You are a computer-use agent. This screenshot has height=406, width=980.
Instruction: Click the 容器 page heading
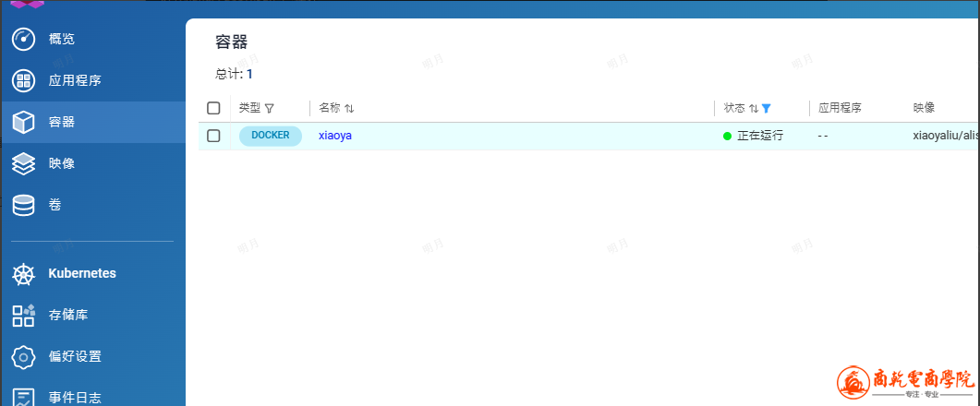(231, 42)
